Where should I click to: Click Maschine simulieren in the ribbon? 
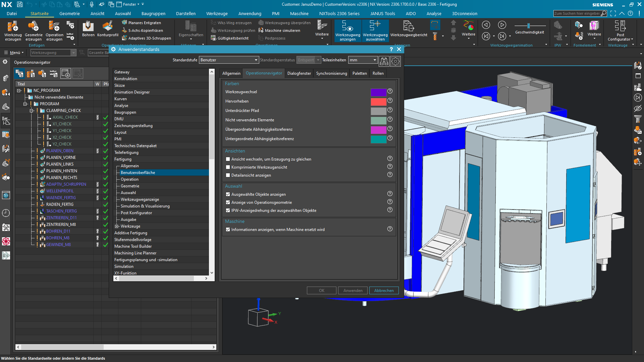click(x=279, y=31)
